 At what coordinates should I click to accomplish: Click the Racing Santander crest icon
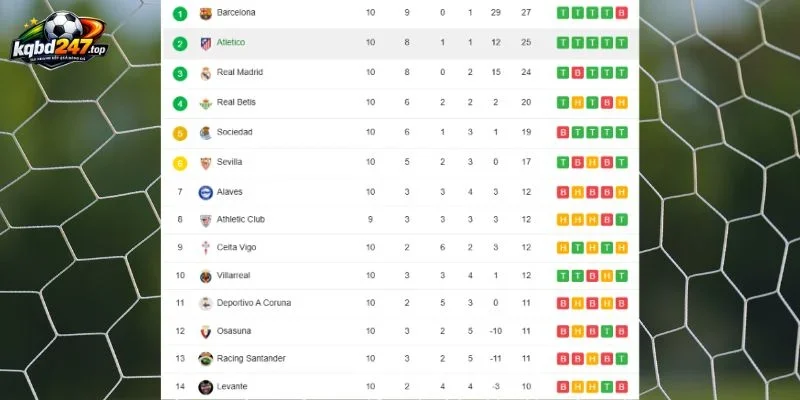pos(206,359)
